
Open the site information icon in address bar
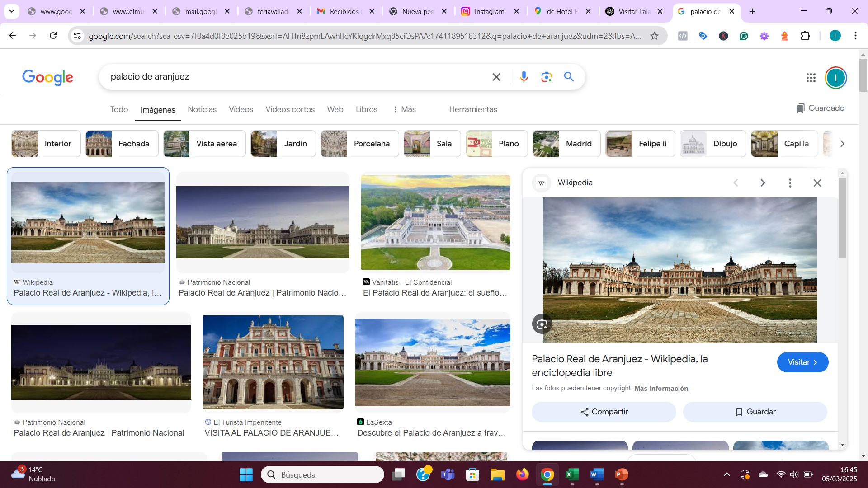(77, 36)
